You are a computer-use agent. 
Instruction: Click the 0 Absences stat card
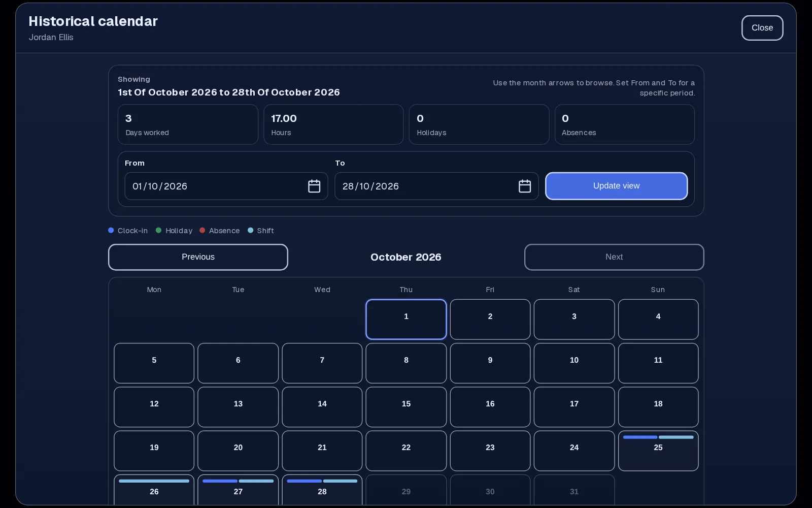(625, 124)
